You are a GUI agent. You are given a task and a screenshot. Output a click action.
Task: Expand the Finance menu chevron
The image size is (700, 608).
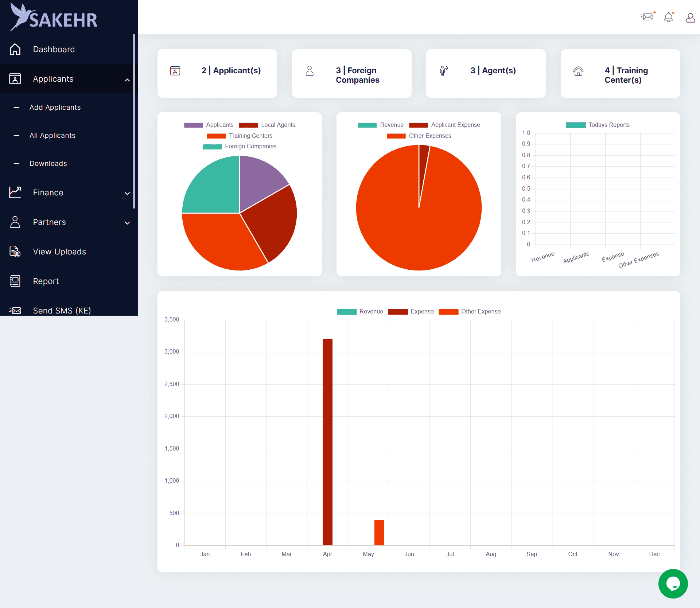coord(127,193)
